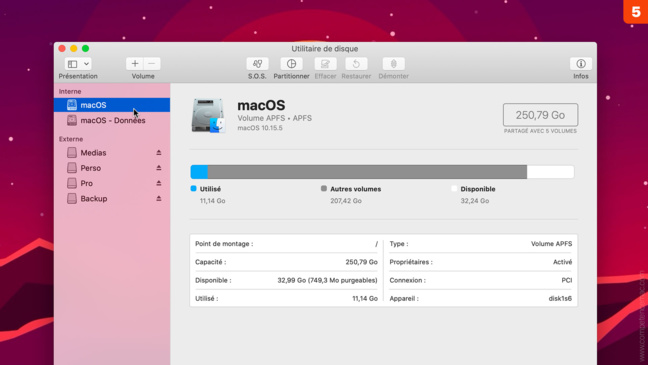This screenshot has width=648, height=365.
Task: Click the blue Utilisé segment of usage bar
Action: 199,172
